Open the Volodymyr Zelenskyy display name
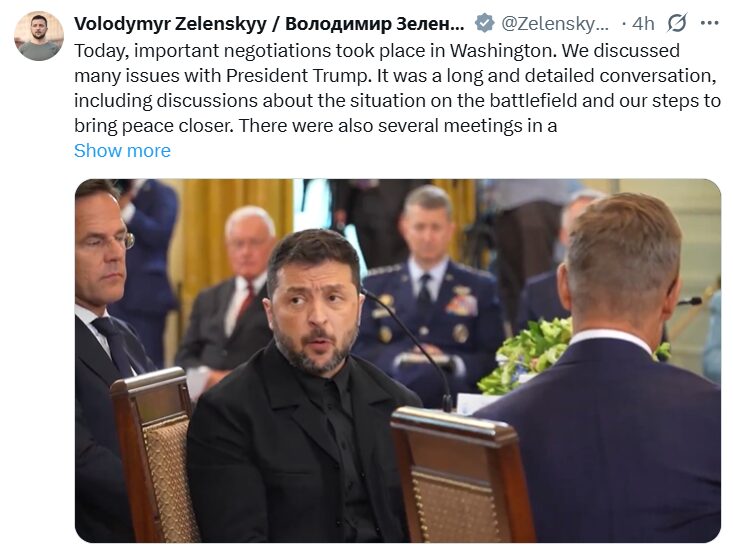The width and height of the screenshot is (733, 556). pyautogui.click(x=170, y=23)
